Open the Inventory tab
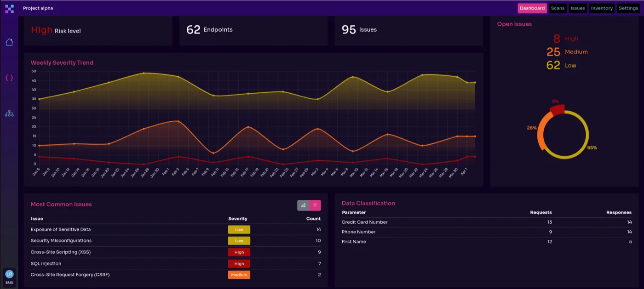This screenshot has width=644, height=289. pos(602,8)
